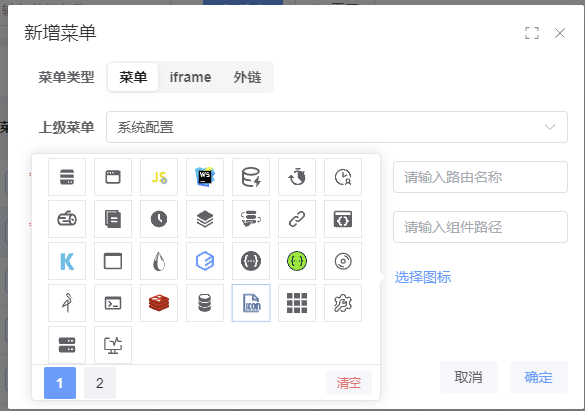This screenshot has height=411, width=585.
Task: Pick the blue letter K icon
Action: tap(67, 261)
